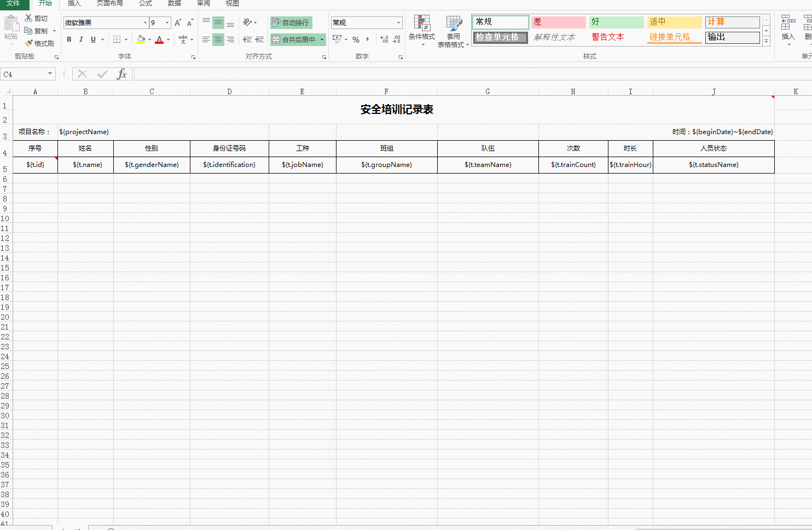Switch to the Review (审阅) tab

pos(204,3)
